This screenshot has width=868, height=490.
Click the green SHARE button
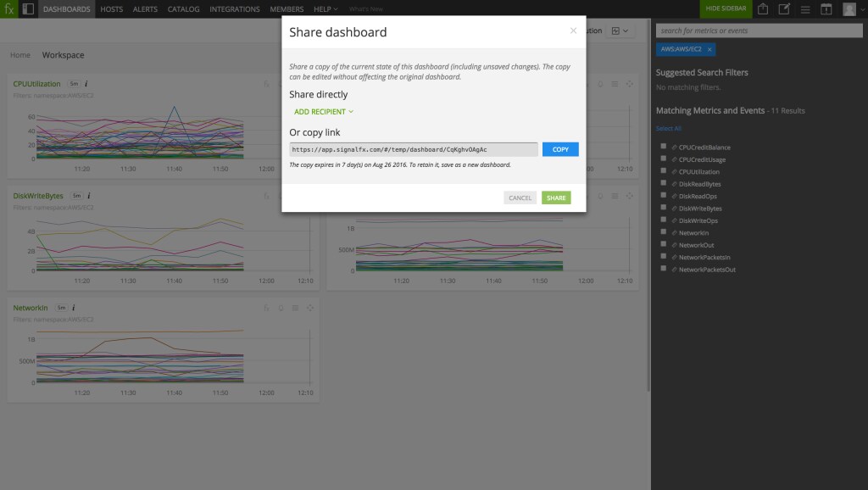click(556, 198)
